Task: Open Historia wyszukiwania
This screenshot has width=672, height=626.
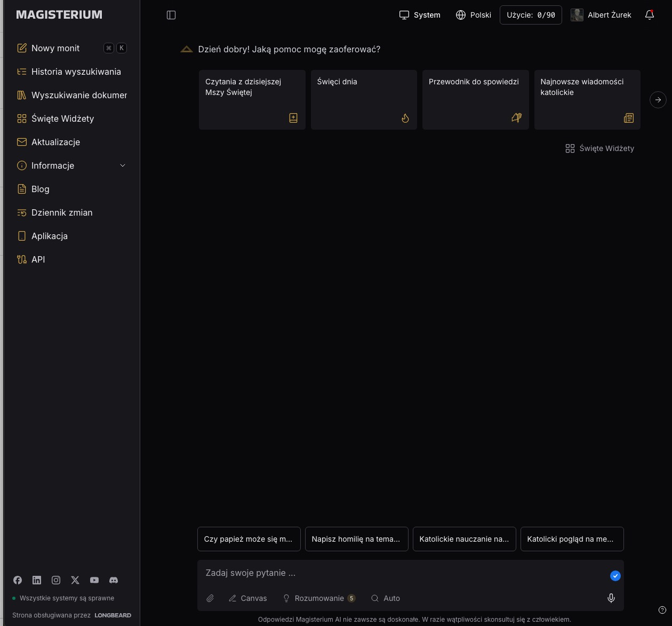Action: pos(71,72)
